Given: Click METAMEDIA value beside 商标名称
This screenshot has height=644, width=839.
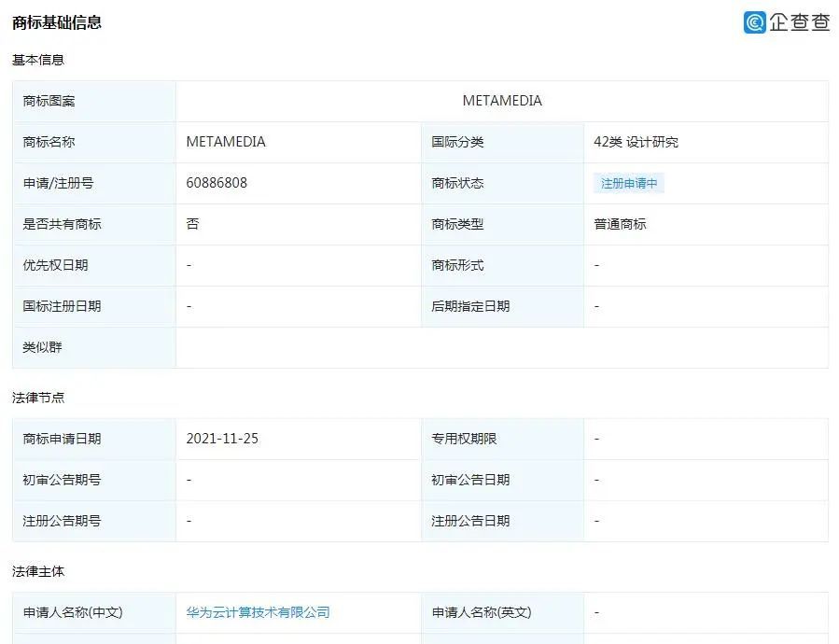Looking at the screenshot, I should (226, 142).
